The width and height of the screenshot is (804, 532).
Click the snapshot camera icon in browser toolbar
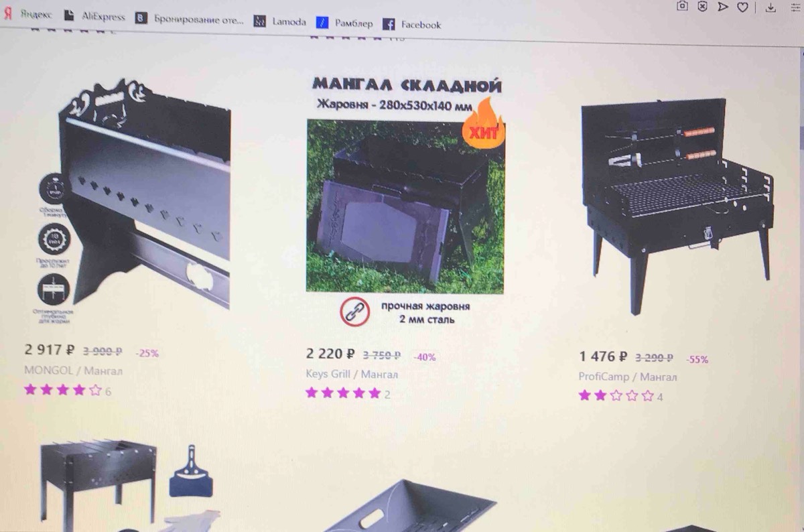coord(682,6)
